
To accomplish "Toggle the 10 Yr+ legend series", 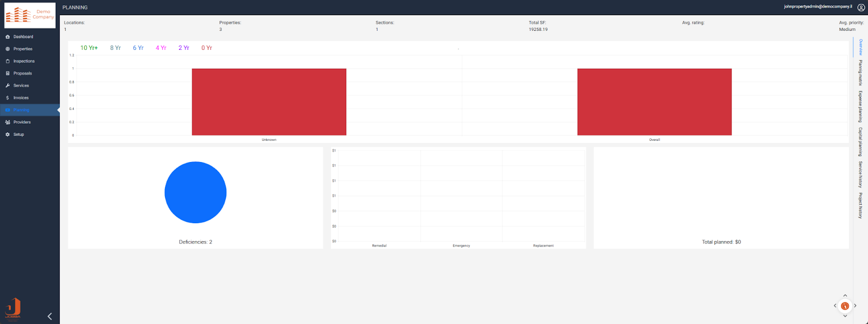I will click(x=89, y=48).
